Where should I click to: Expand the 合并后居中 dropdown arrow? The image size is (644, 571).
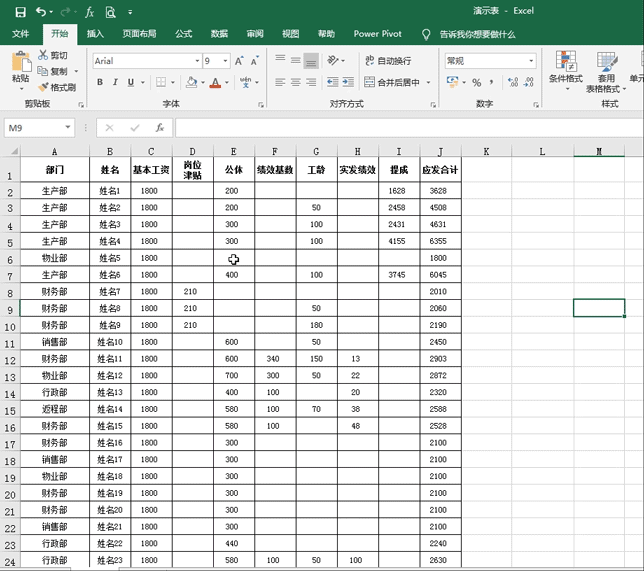click(428, 82)
